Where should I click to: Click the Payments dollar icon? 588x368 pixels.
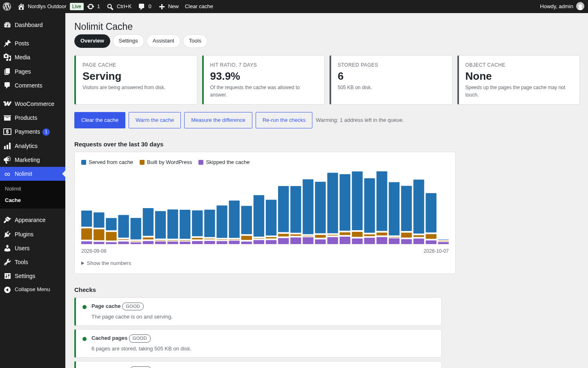pyautogui.click(x=7, y=132)
